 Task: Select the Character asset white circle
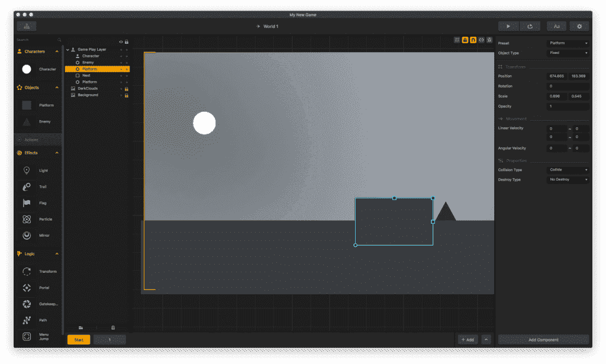pyautogui.click(x=27, y=69)
